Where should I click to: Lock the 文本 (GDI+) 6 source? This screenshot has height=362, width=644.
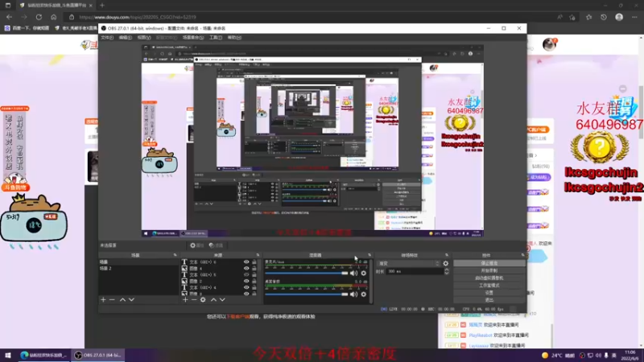point(254,262)
